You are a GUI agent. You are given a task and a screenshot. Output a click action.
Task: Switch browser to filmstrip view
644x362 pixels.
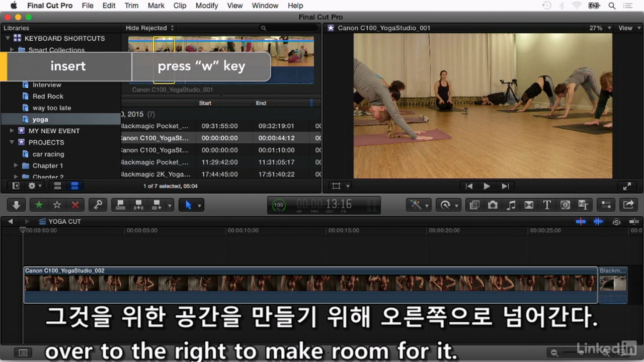57,186
